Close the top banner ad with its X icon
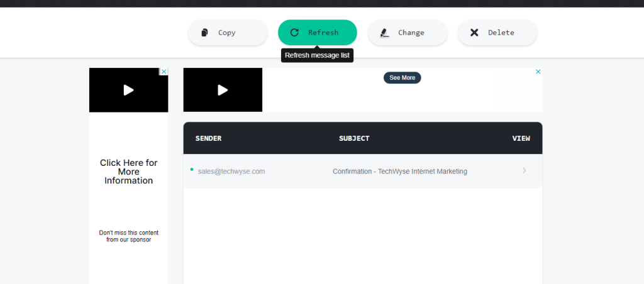644x284 pixels. tap(538, 72)
